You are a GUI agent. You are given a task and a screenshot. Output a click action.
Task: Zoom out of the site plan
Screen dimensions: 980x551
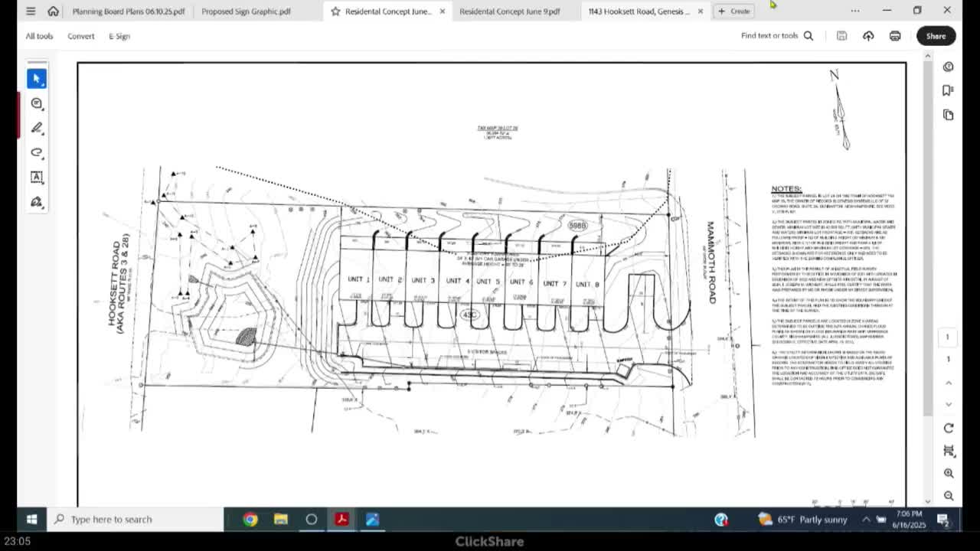[x=949, y=496]
